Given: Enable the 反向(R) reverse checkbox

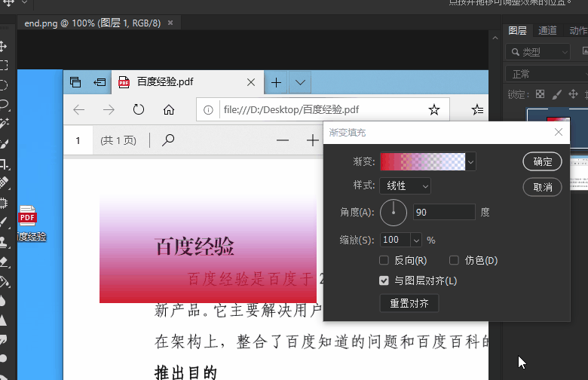Looking at the screenshot, I should (x=384, y=260).
